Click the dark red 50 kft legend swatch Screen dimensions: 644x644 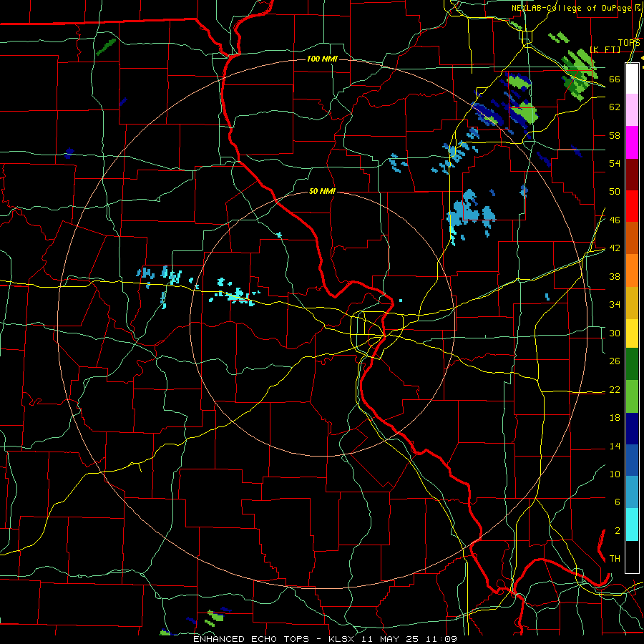pyautogui.click(x=632, y=175)
